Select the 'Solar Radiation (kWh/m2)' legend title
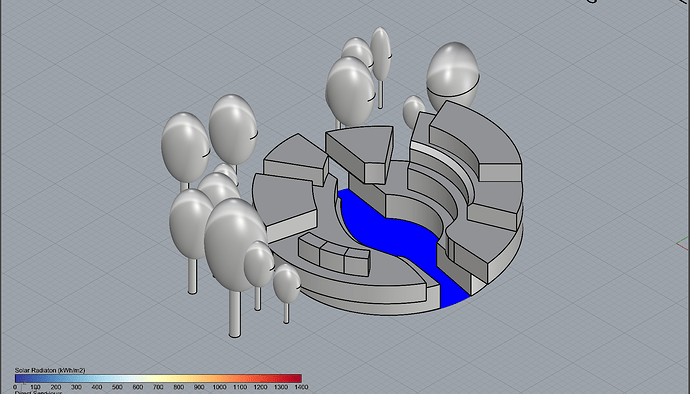The image size is (690, 394). click(50, 370)
